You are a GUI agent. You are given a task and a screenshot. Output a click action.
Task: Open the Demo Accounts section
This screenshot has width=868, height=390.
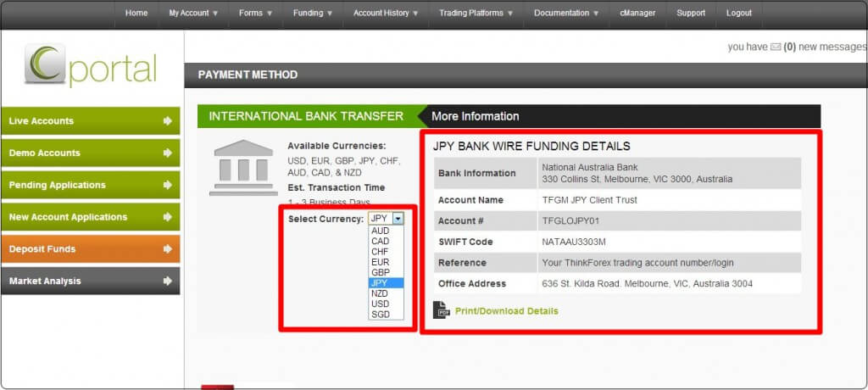tap(91, 153)
